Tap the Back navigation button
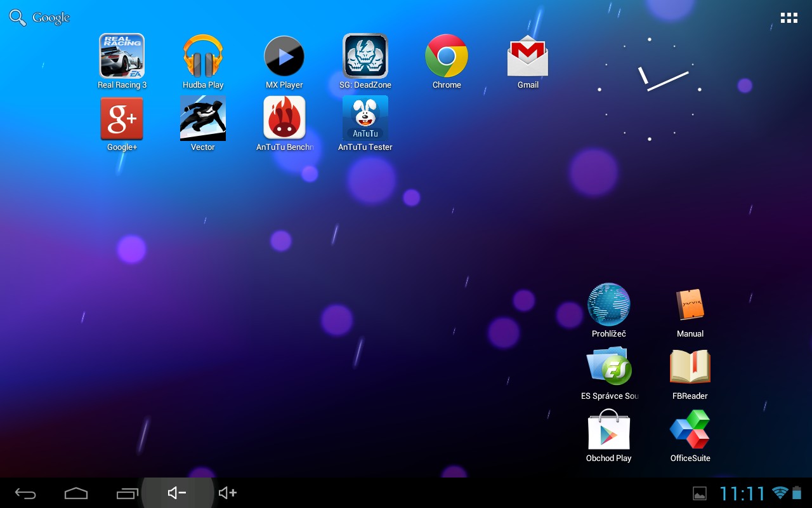The height and width of the screenshot is (508, 812). [25, 493]
